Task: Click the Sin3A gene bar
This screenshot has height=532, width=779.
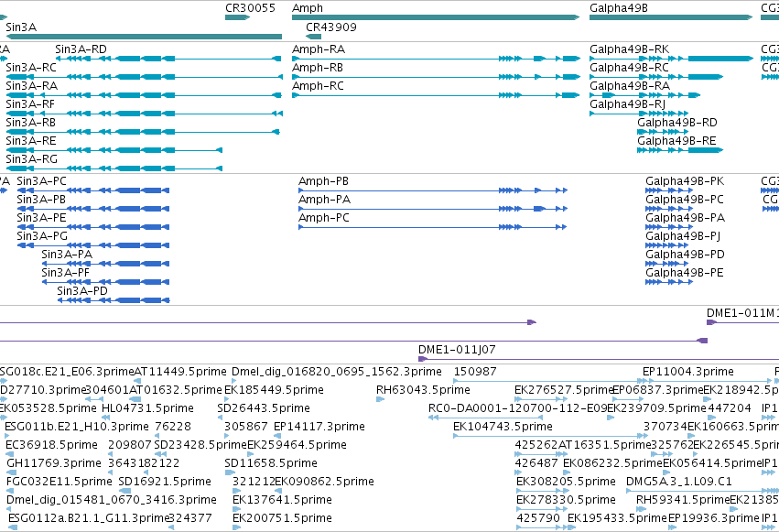Action: click(144, 37)
